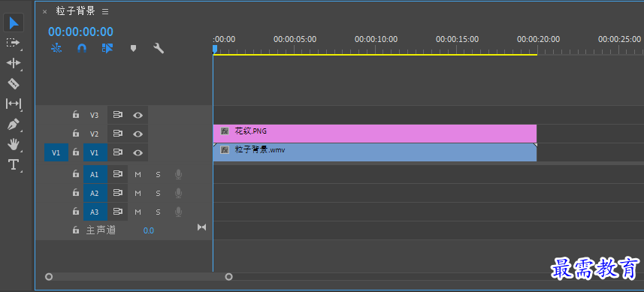Toggle lock on track V1
The width and height of the screenshot is (644, 292).
[76, 152]
